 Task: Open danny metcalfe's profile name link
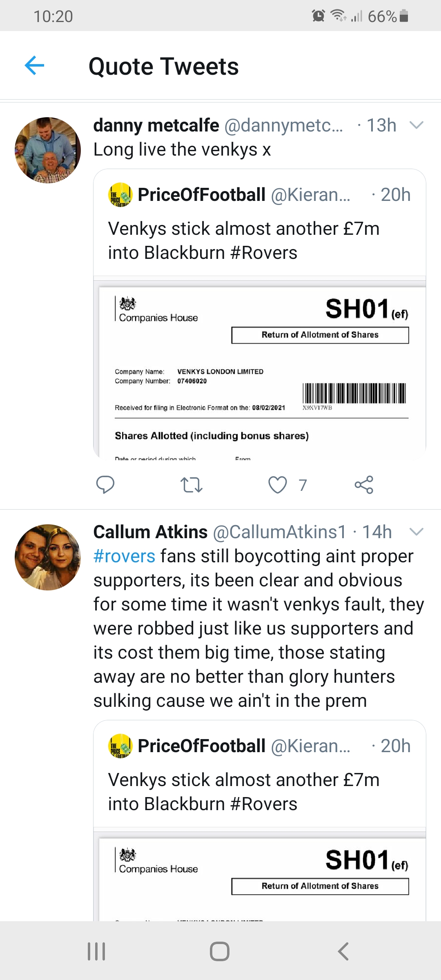pos(156,125)
